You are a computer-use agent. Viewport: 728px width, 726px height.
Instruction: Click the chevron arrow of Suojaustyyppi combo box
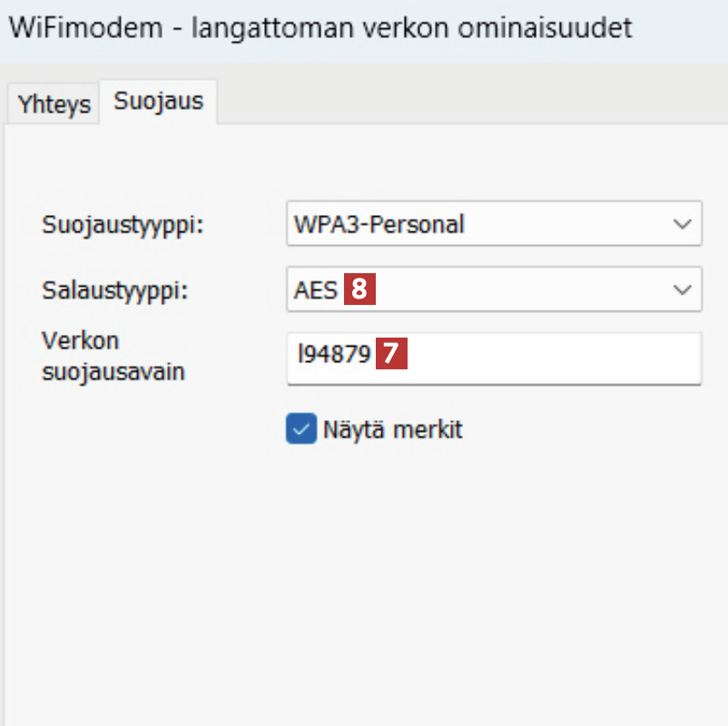[x=682, y=224]
